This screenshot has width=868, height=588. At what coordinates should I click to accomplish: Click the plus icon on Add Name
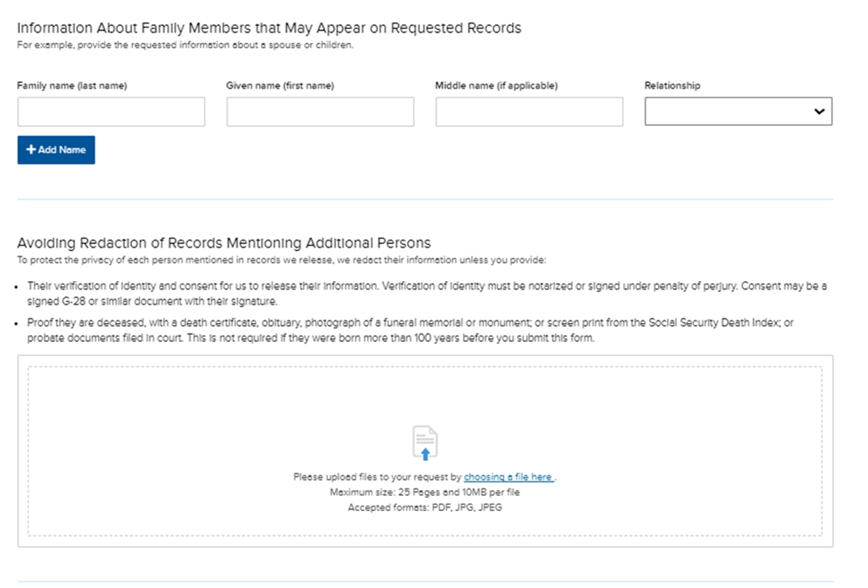[x=31, y=149]
